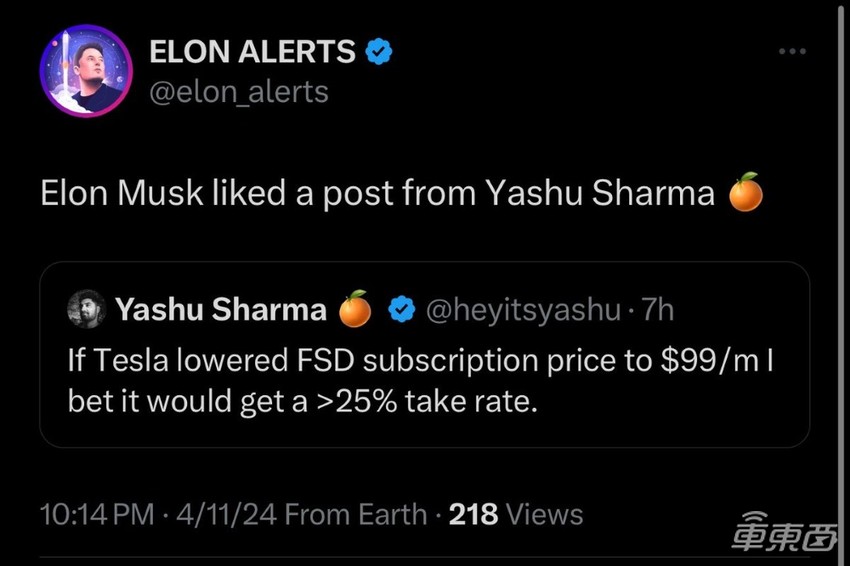Click the watermark logo in the corner
This screenshot has height=566, width=850.
(x=787, y=529)
